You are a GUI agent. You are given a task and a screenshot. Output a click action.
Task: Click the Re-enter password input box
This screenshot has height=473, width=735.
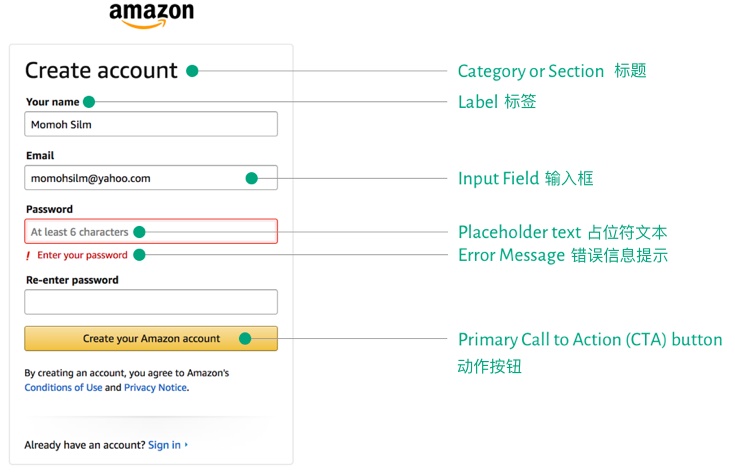150,302
